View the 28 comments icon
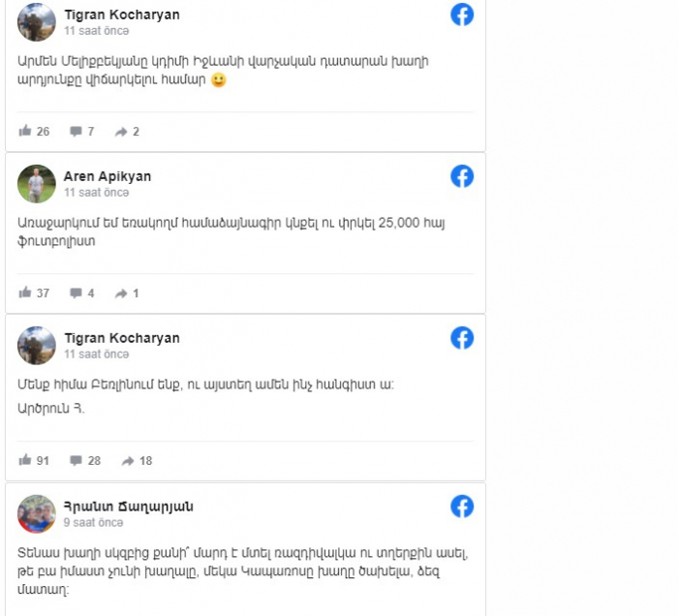The width and height of the screenshot is (678, 616). (x=76, y=461)
